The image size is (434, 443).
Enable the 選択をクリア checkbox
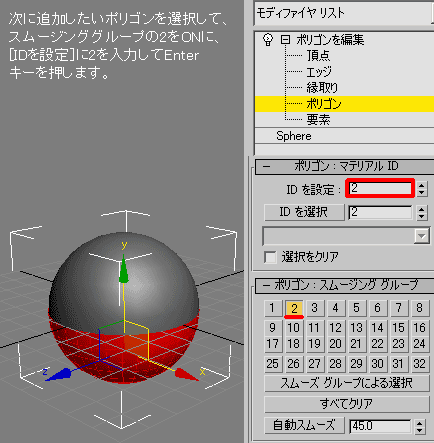point(270,257)
